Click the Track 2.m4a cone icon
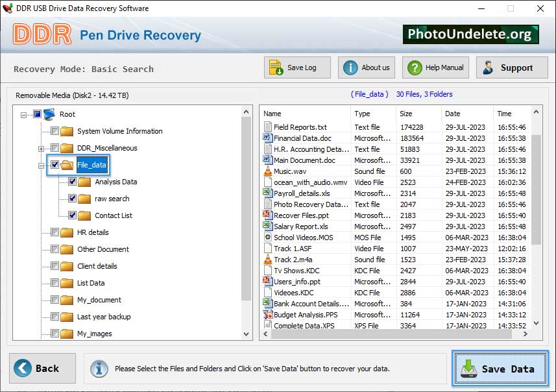The height and width of the screenshot is (392, 556). click(268, 260)
